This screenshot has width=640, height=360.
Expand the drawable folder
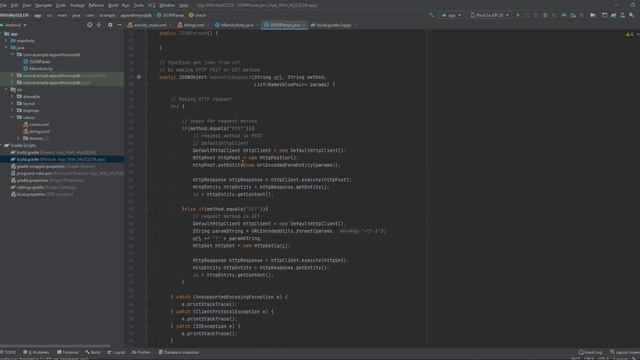12,96
